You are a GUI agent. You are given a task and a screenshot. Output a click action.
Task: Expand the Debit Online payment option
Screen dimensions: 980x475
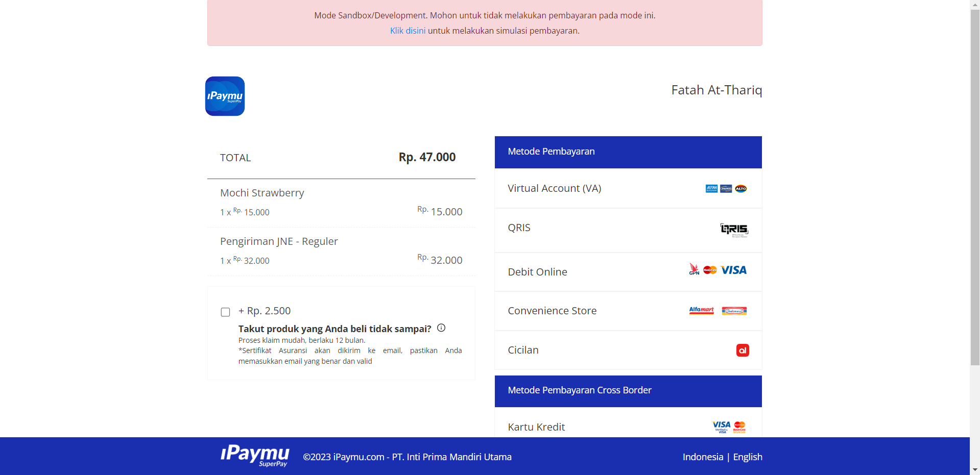click(537, 272)
